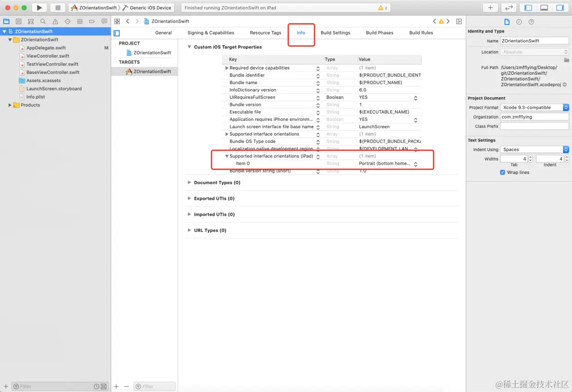
Task: Add editor on right icon
Action: click(459, 21)
